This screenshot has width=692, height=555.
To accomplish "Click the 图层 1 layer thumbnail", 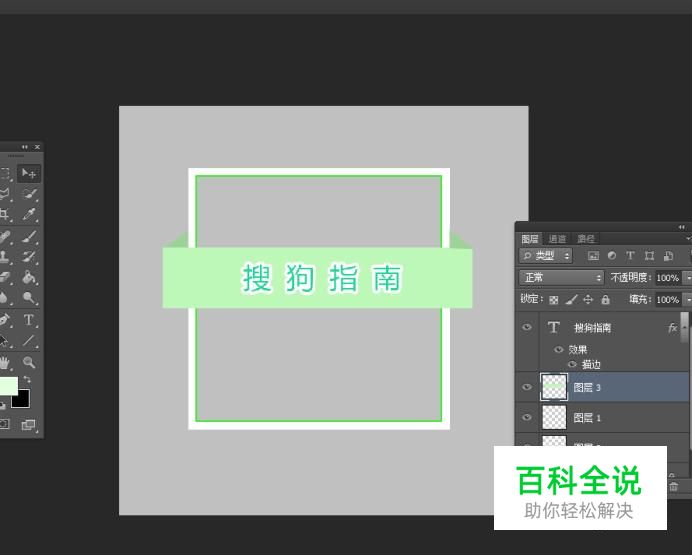I will (x=554, y=417).
